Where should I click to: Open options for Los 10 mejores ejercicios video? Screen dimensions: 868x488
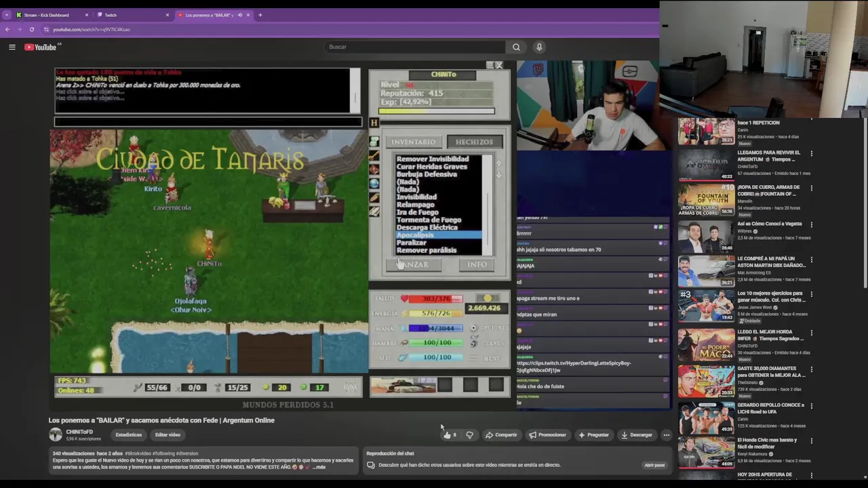811,295
